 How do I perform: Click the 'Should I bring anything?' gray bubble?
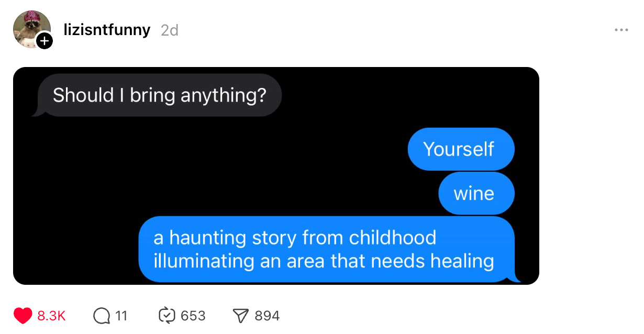point(159,95)
